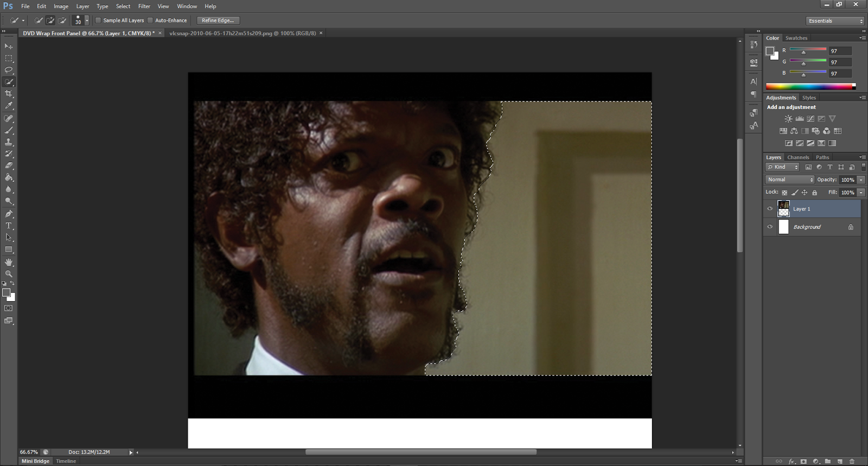Open the brush size picker dropdown
The height and width of the screenshot is (466, 868).
87,20
